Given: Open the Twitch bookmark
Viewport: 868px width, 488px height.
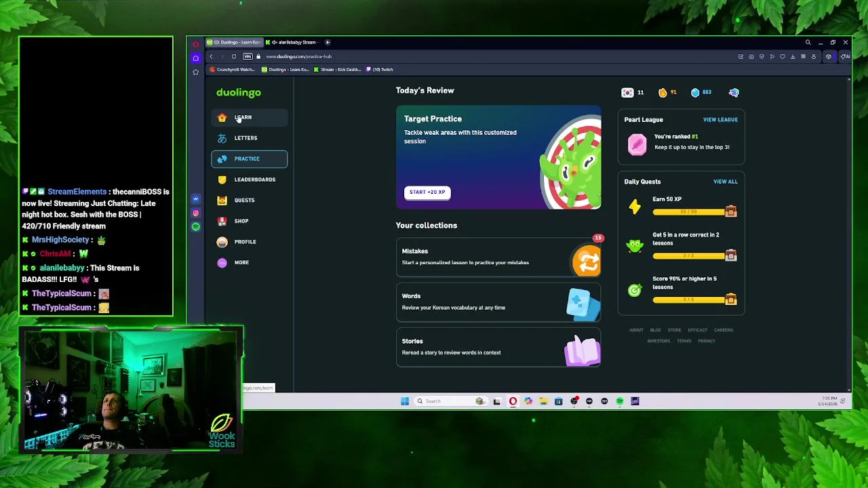Looking at the screenshot, I should (380, 69).
